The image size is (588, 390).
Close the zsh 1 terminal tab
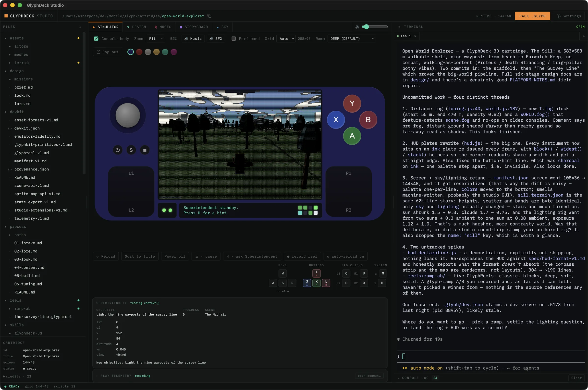point(415,36)
